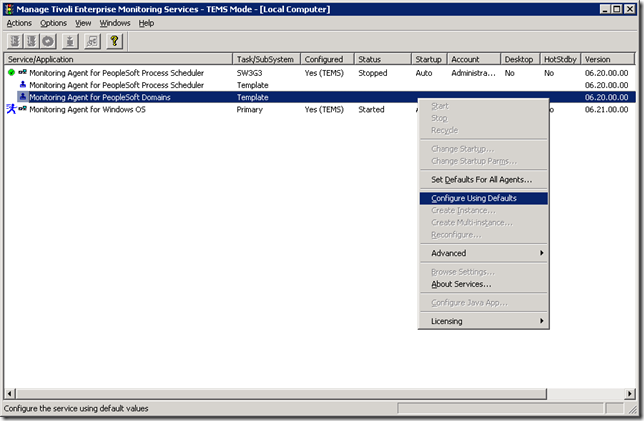Click the disabled Create Instance entry

pos(484,211)
